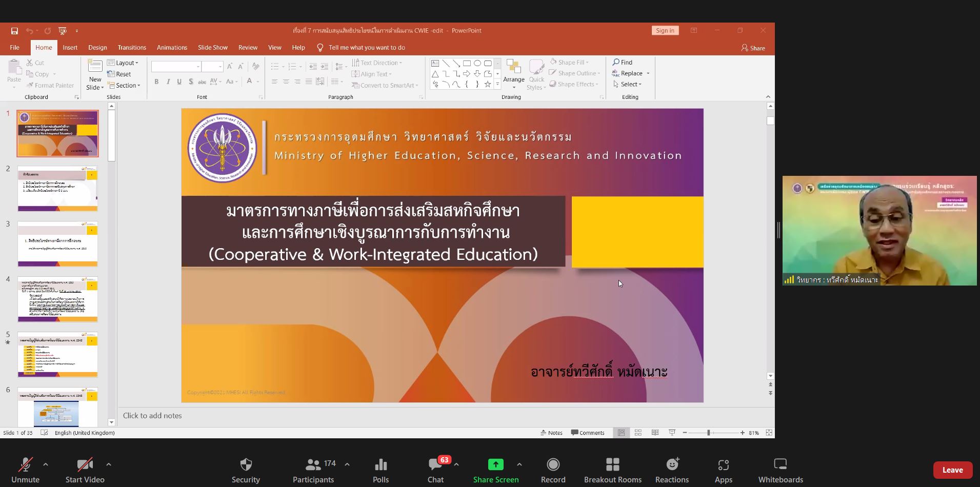980x487 pixels.
Task: Switch to Reading View
Action: click(655, 433)
